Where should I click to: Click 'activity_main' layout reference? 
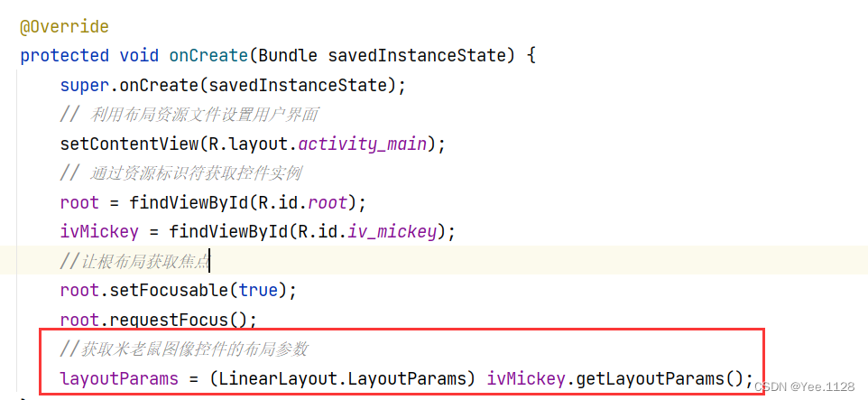coord(363,144)
